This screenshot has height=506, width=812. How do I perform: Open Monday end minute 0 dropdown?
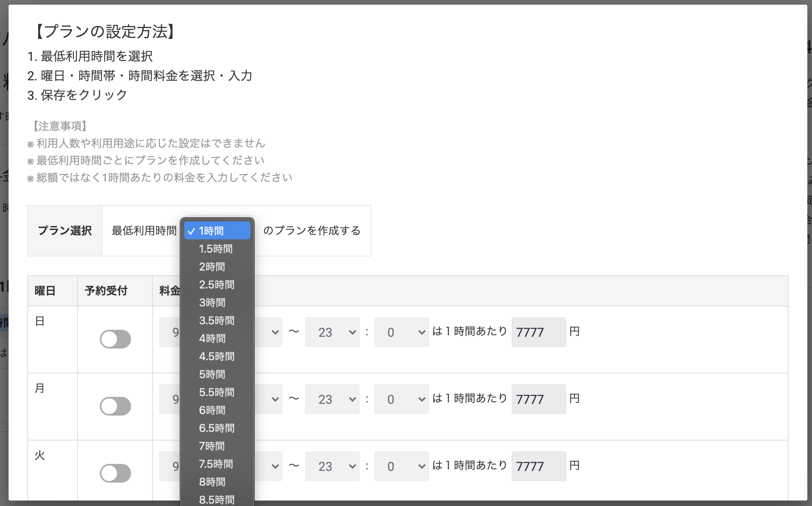pos(401,399)
